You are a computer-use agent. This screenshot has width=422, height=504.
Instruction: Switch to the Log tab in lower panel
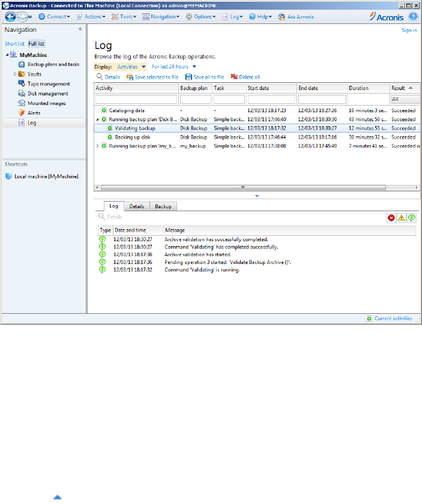[x=113, y=206]
